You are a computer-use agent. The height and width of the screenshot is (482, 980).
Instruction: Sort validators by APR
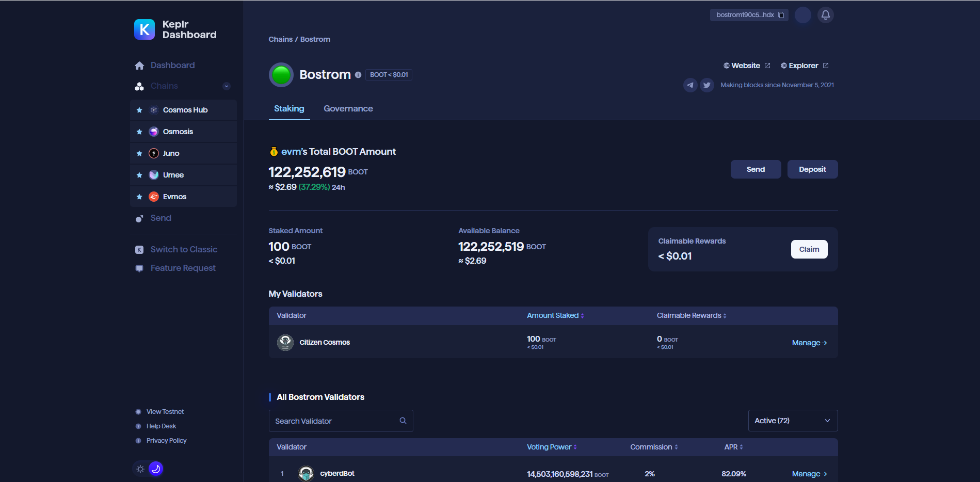pos(733,447)
